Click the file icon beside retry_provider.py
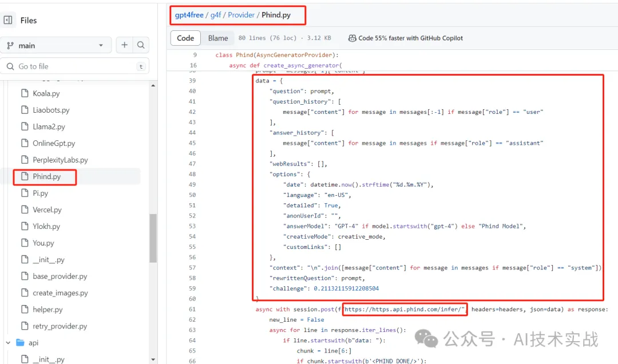This screenshot has height=364, width=618. 25,326
